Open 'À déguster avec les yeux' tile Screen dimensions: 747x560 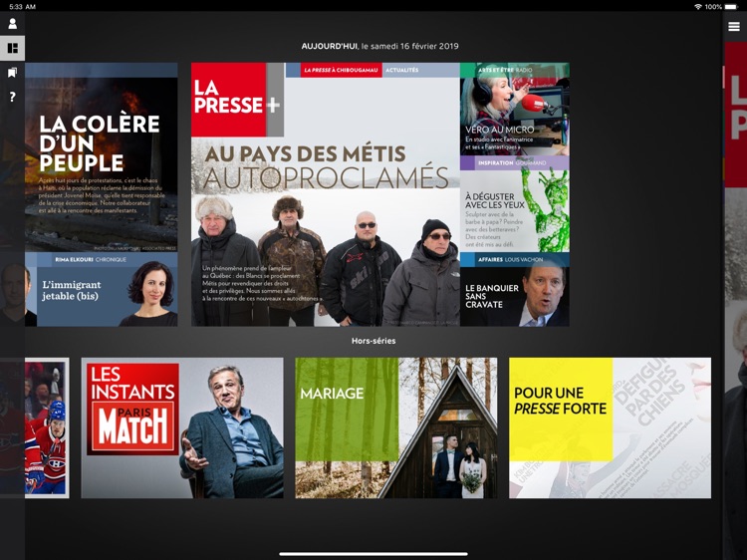(x=515, y=204)
